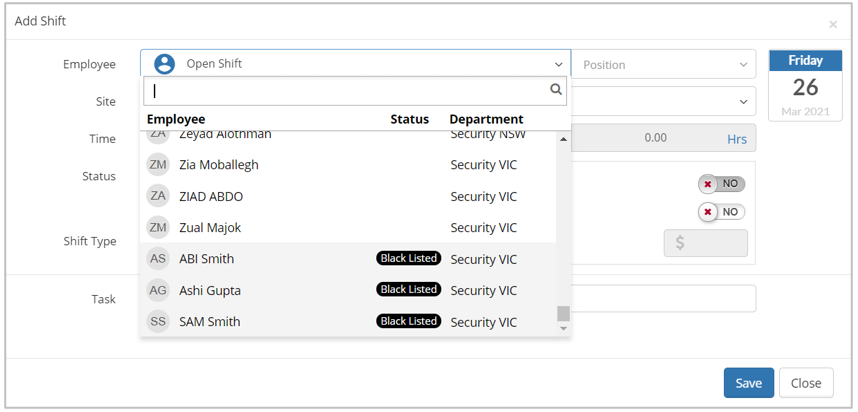
Task: Select Zual Majok from the employee list
Action: point(210,228)
